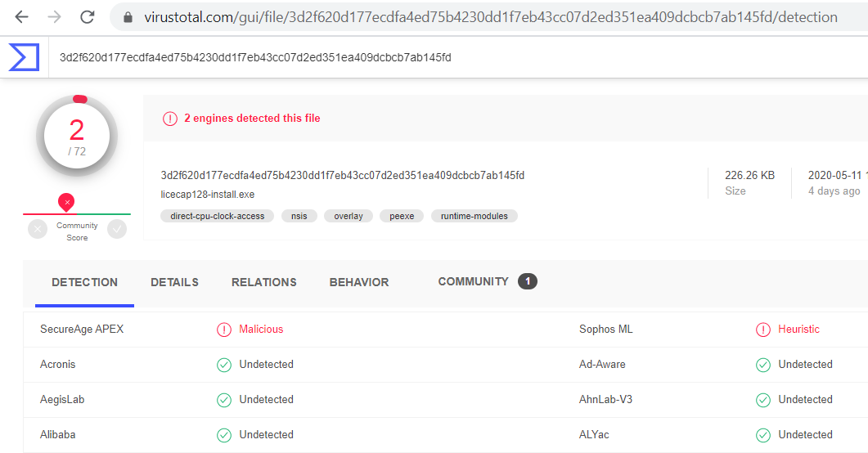Click the filename licecap128-install.exe
868x453 pixels.
208,195
